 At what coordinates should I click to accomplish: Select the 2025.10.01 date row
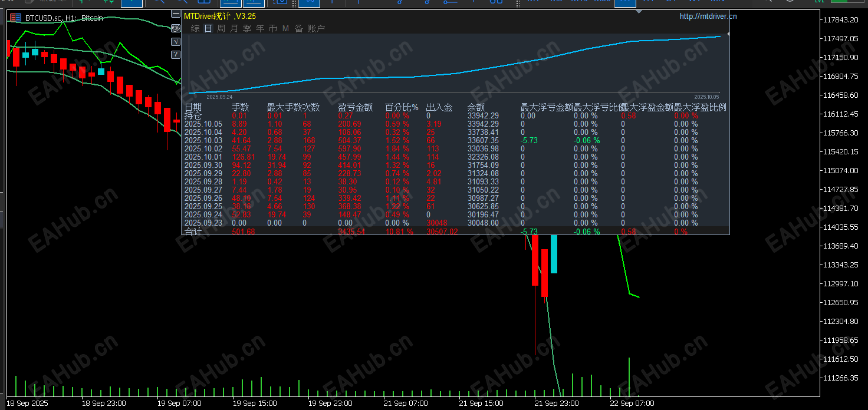[x=203, y=157]
